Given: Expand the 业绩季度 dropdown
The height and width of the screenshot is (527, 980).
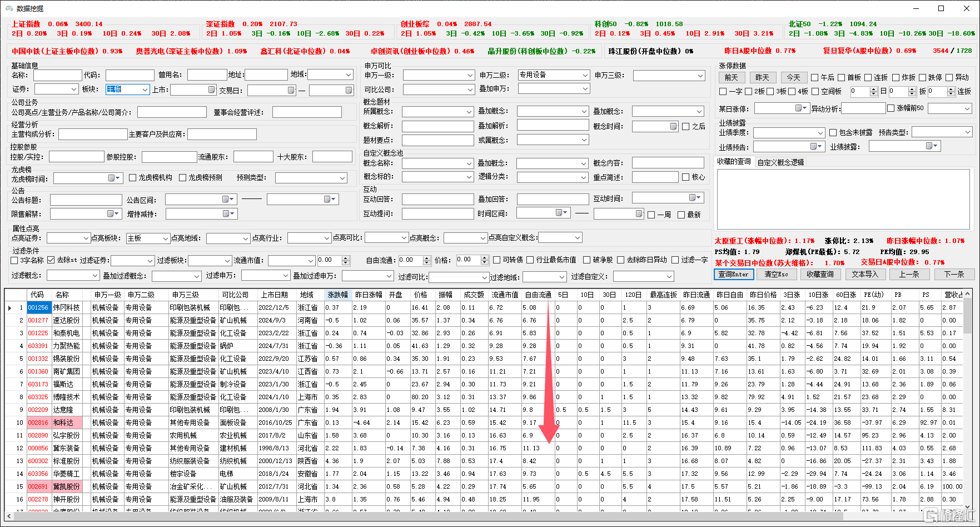Looking at the screenshot, I should coord(820,133).
